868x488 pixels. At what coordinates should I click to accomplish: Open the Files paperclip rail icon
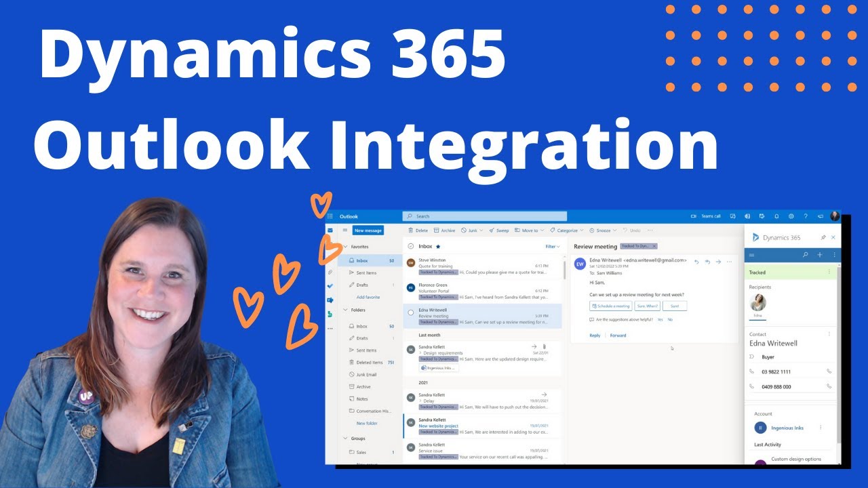pyautogui.click(x=330, y=272)
